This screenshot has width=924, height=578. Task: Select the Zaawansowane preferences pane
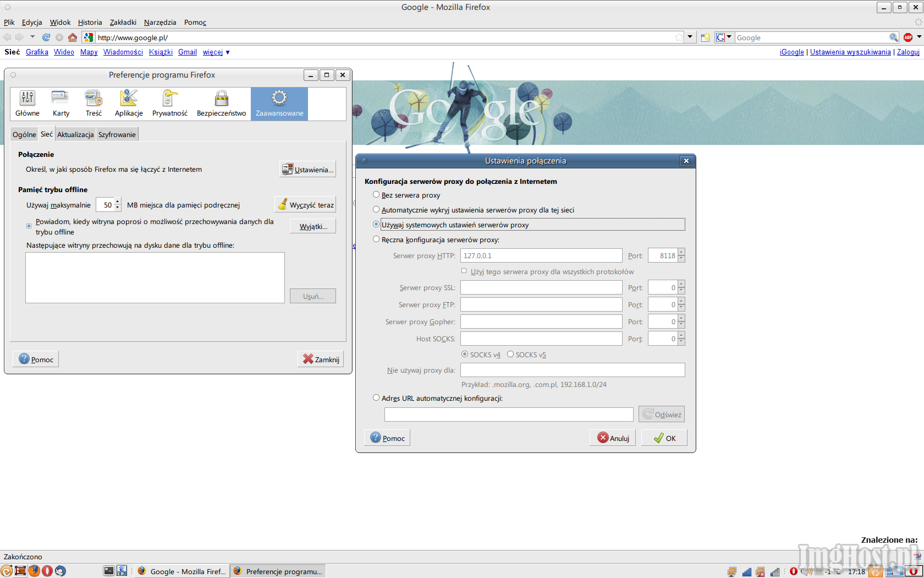[279, 103]
